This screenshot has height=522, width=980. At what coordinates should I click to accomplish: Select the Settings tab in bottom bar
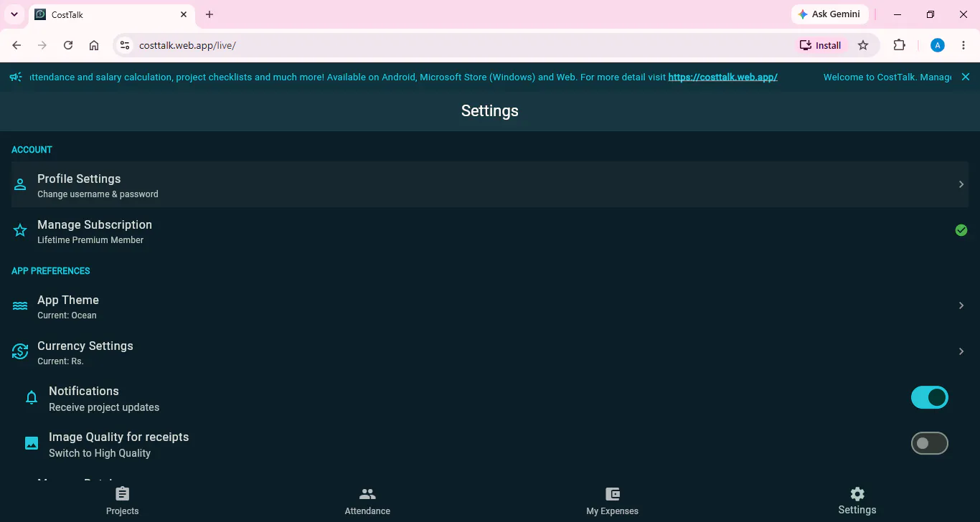857,500
